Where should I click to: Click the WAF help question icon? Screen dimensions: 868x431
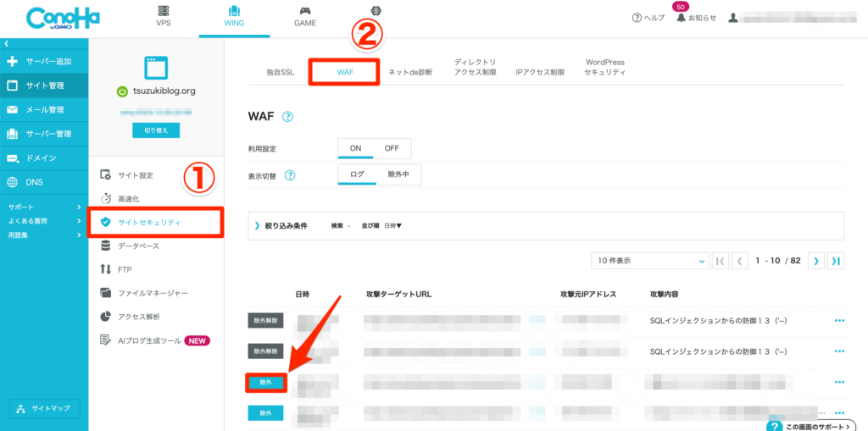[x=287, y=117]
